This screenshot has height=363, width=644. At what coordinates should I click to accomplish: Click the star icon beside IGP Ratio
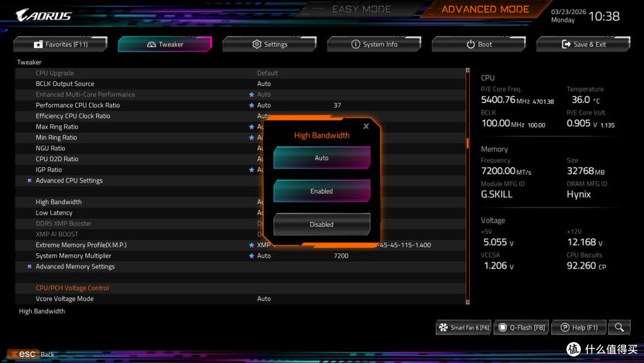[252, 170]
